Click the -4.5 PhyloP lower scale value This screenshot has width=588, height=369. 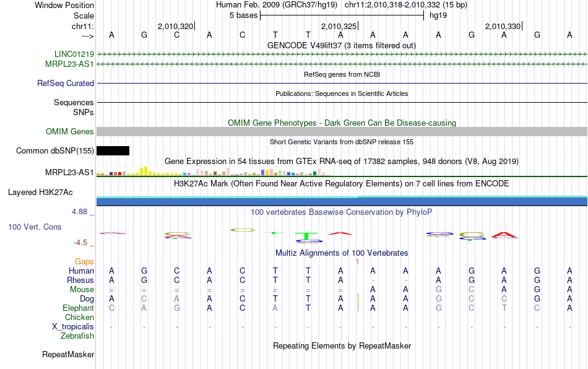pyautogui.click(x=80, y=243)
